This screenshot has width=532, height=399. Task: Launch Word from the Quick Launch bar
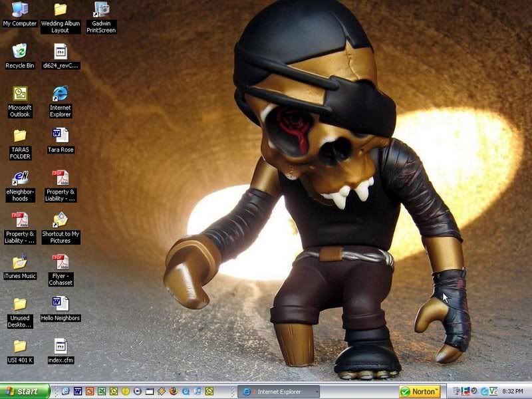(77, 391)
